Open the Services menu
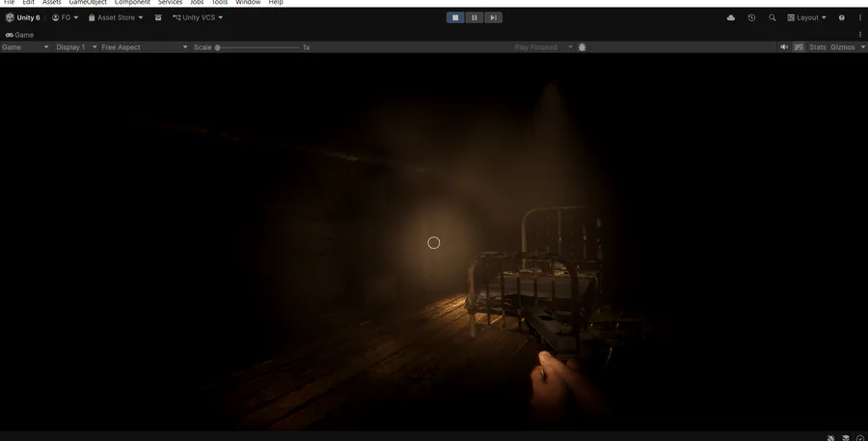The height and width of the screenshot is (441, 868). pos(170,2)
